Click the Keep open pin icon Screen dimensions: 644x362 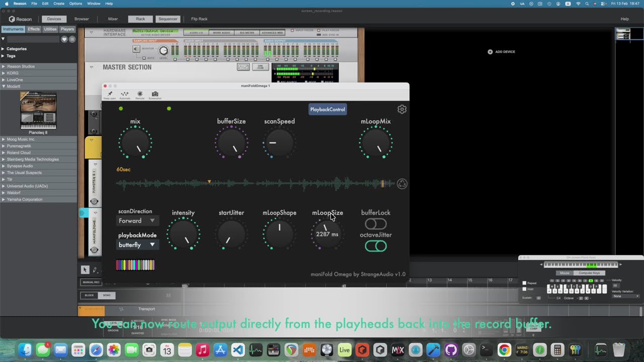pos(110,94)
